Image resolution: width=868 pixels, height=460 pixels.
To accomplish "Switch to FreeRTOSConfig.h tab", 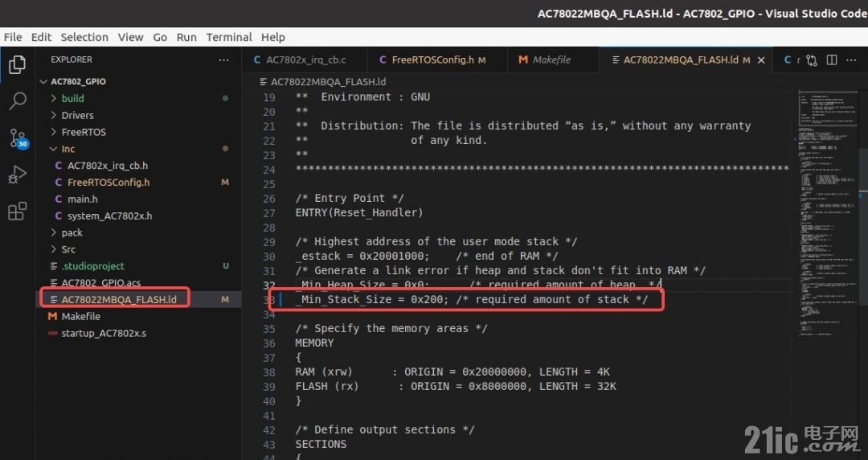I will point(437,60).
